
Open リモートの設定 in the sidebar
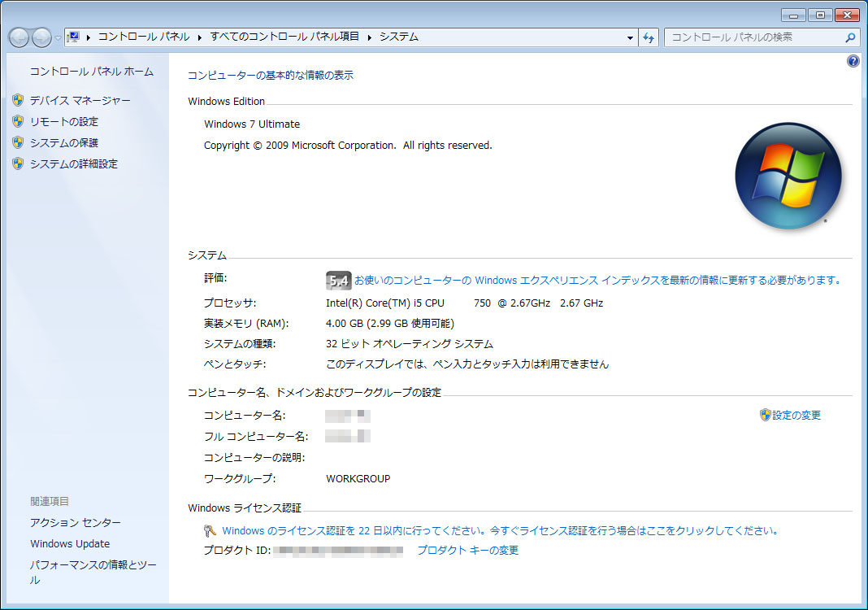(x=64, y=121)
